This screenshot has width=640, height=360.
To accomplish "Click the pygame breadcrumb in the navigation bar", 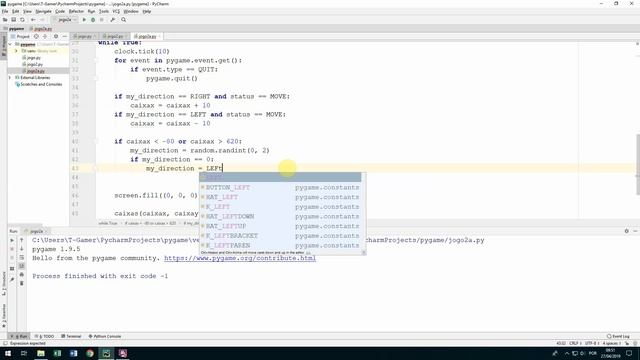I will tap(14, 29).
